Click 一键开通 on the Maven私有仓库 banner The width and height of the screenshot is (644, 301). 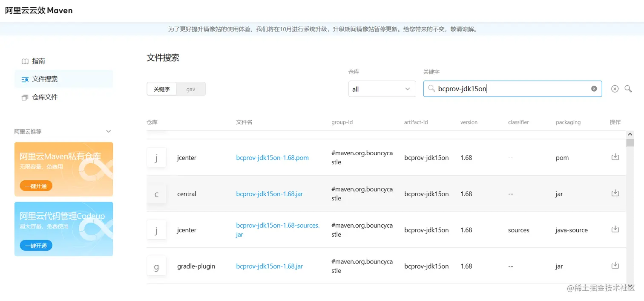[x=36, y=186]
